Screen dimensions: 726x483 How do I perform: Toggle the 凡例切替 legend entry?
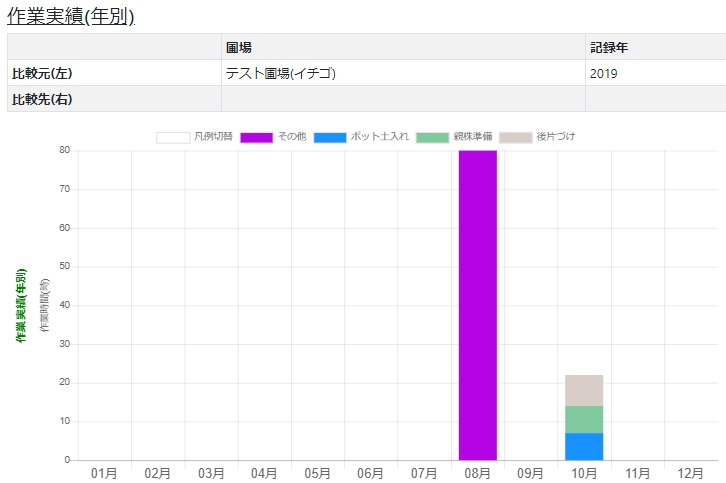pyautogui.click(x=212, y=137)
